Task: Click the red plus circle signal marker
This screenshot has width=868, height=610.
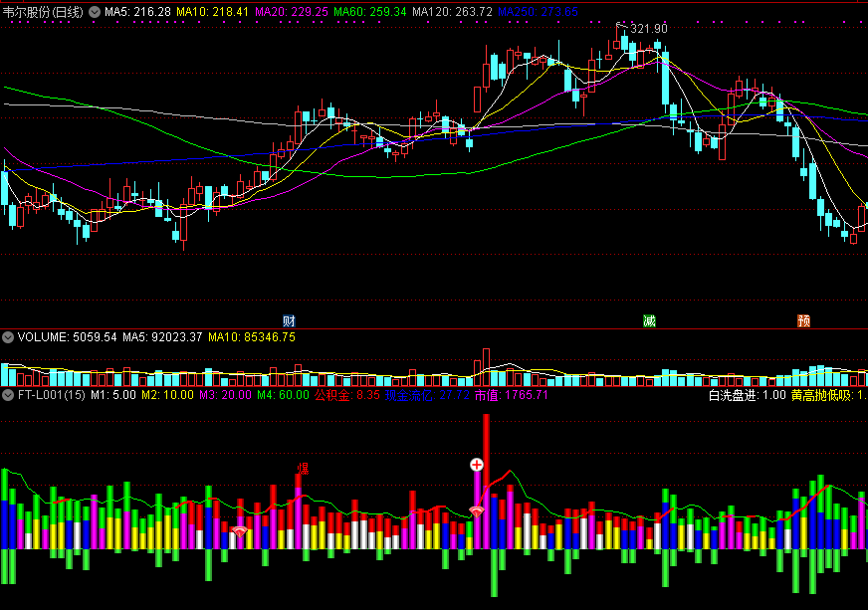Action: point(477,465)
